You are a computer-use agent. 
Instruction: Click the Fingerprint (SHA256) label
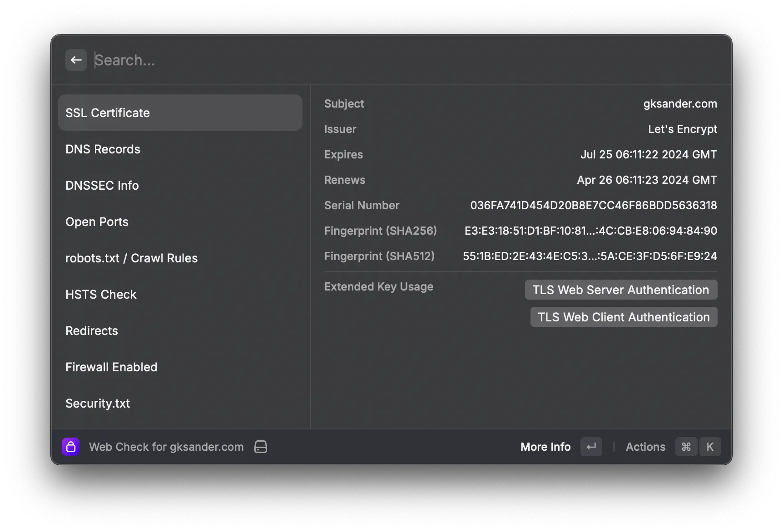(381, 231)
